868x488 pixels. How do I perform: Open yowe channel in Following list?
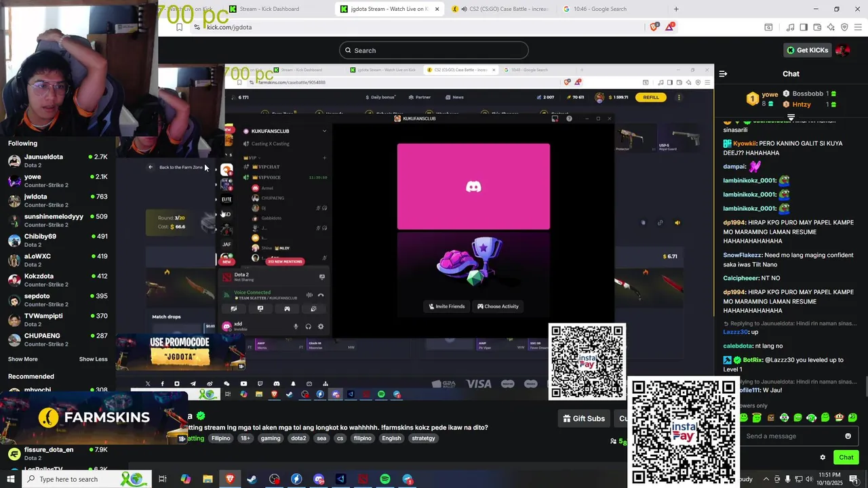(x=57, y=180)
